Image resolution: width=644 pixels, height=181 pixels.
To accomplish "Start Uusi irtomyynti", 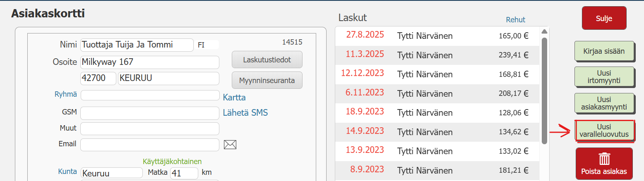I will click(604, 76).
